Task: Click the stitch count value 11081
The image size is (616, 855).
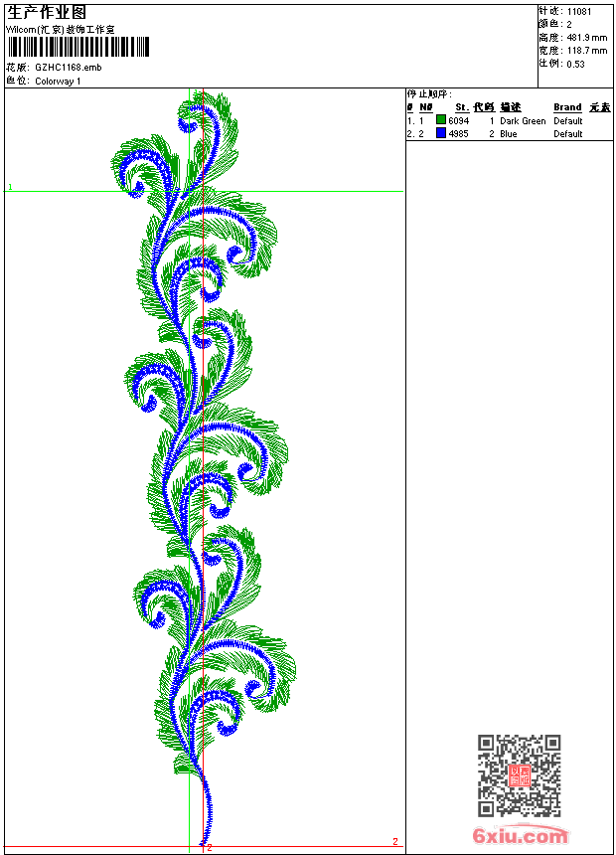Action: (x=579, y=11)
